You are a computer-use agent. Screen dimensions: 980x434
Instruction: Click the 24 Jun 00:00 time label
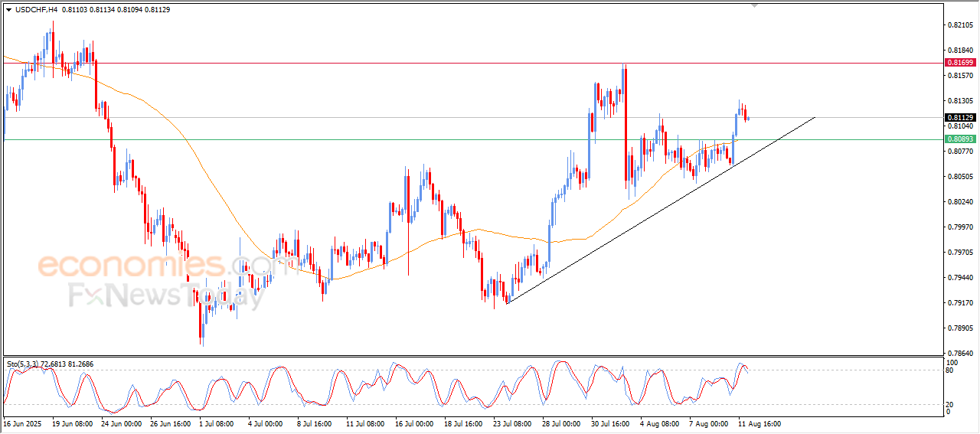[122, 423]
